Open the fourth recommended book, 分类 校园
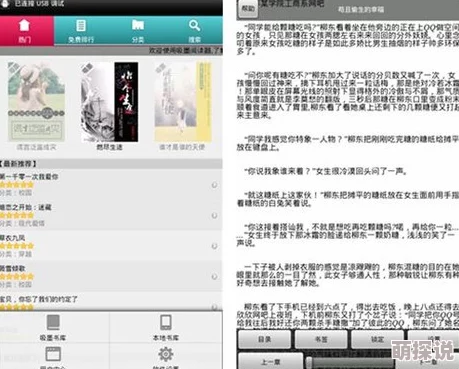 click(111, 276)
